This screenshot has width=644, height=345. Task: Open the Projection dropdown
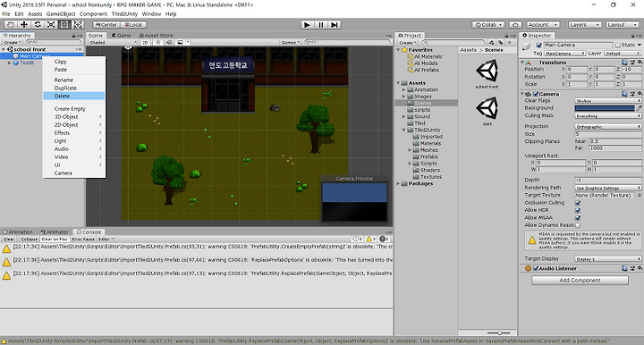(608, 127)
